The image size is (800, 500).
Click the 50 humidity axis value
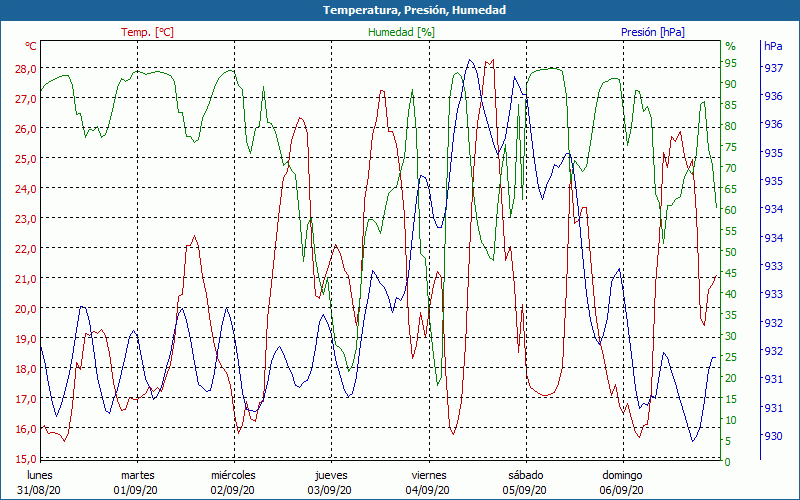click(x=731, y=252)
